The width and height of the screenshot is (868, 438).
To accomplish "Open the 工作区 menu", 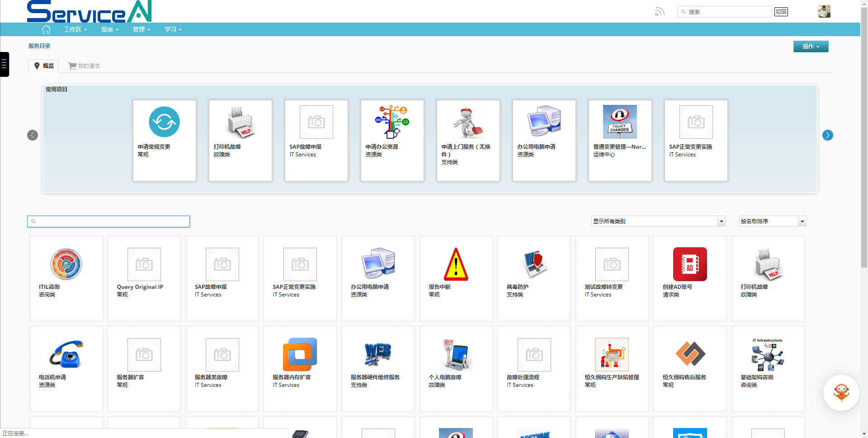I will [75, 30].
